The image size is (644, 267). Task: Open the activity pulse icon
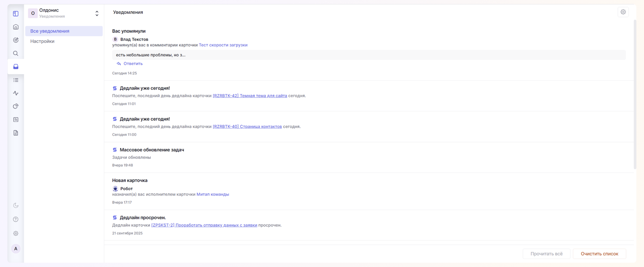pos(15,93)
